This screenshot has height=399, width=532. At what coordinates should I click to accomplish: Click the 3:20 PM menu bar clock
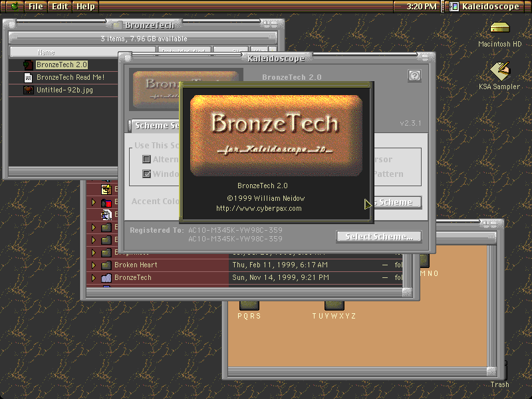pyautogui.click(x=422, y=6)
